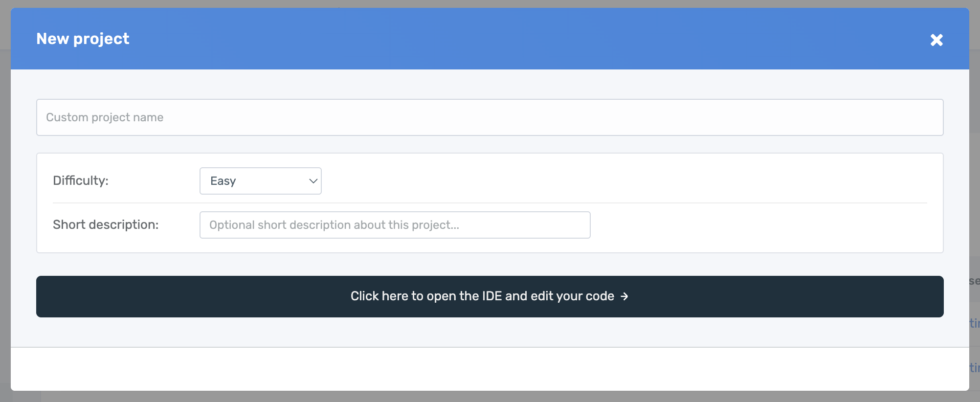The image size is (980, 402).
Task: Close the New project dialog
Action: 936,40
